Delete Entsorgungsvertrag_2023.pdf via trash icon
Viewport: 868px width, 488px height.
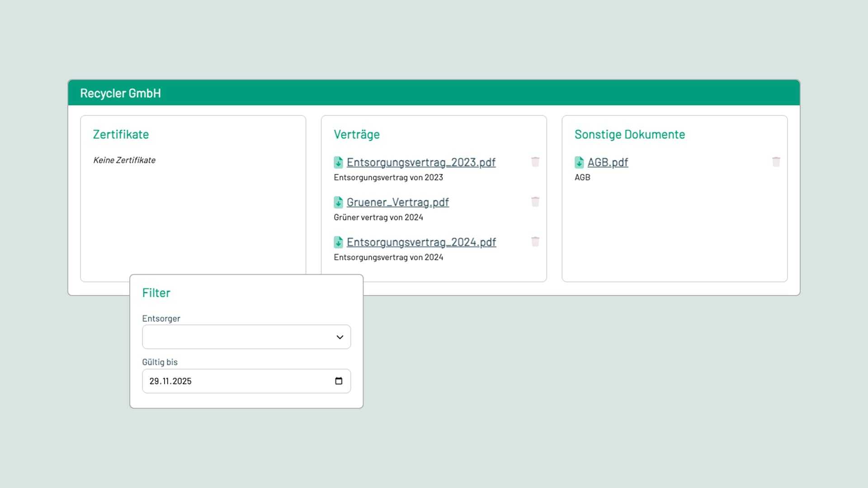(535, 162)
